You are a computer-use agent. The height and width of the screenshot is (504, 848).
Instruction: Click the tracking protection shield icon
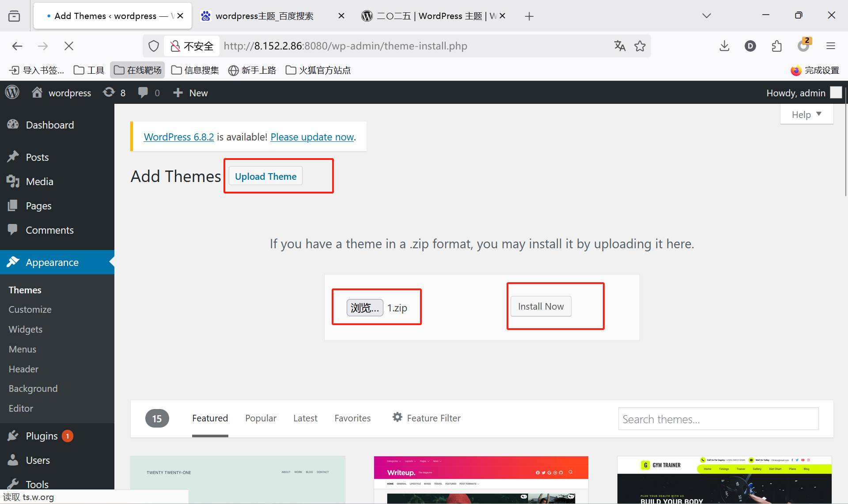(153, 46)
